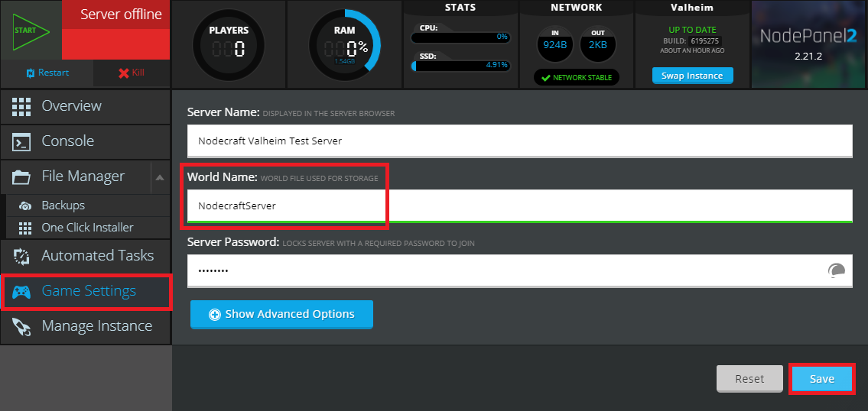Image resolution: width=868 pixels, height=411 pixels.
Task: Open Automated Tasks
Action: coord(85,256)
